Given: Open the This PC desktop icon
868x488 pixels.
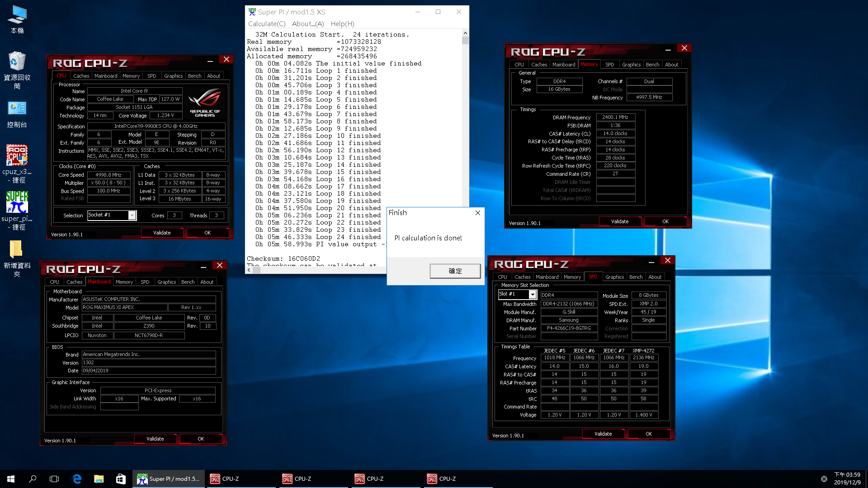Looking at the screenshot, I should 17,20.
